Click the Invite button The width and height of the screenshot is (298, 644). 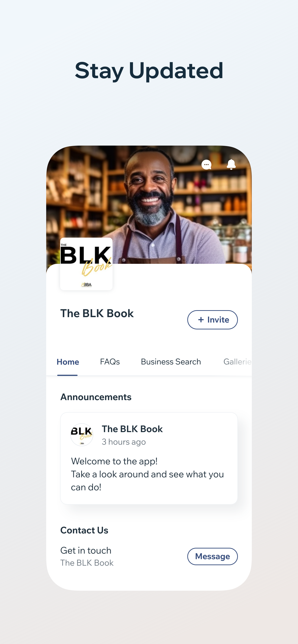pos(212,319)
